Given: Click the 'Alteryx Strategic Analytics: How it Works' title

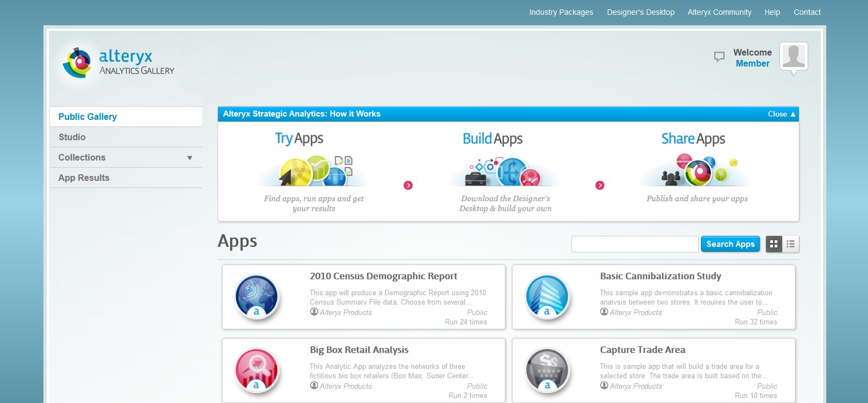Looking at the screenshot, I should coord(302,114).
